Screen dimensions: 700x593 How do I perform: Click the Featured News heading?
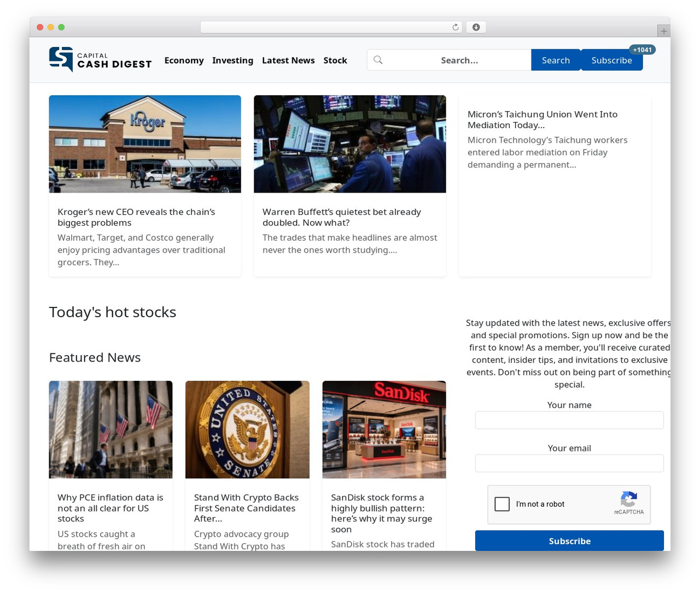click(95, 357)
